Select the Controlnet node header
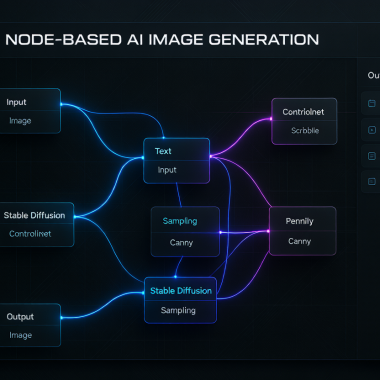The width and height of the screenshot is (380, 380). (303, 112)
